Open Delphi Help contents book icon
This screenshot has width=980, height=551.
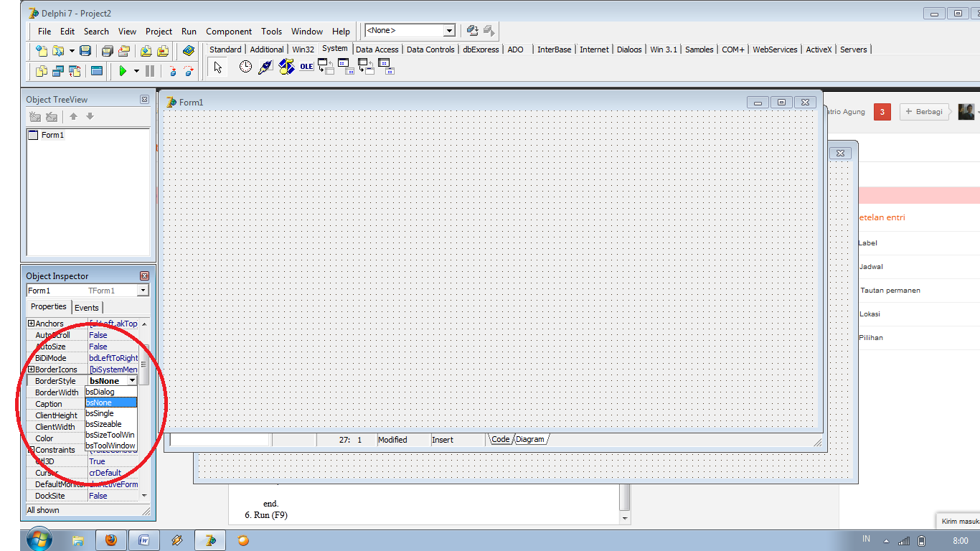[x=189, y=51]
